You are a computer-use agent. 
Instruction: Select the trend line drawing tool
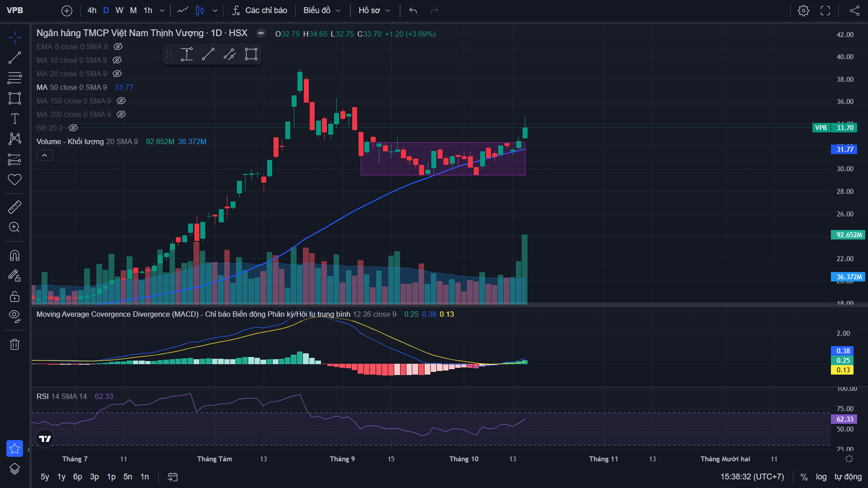pos(14,58)
